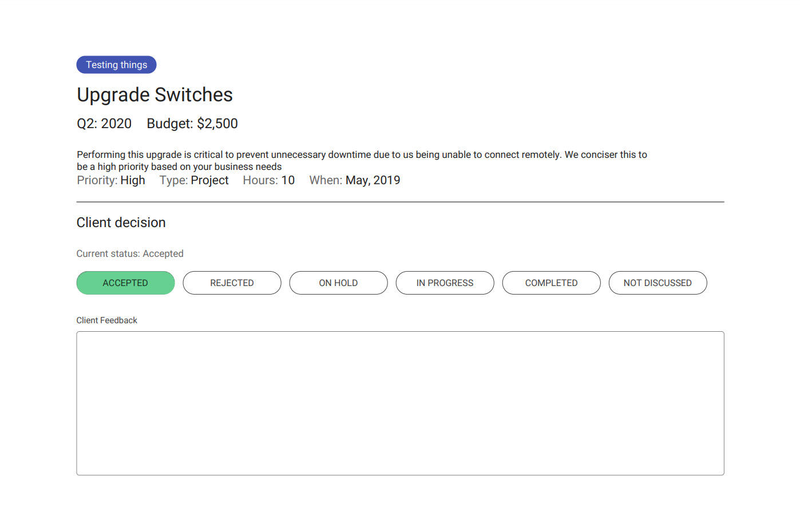The height and width of the screenshot is (532, 800).
Task: Click the Priority: High field
Action: [x=111, y=180]
